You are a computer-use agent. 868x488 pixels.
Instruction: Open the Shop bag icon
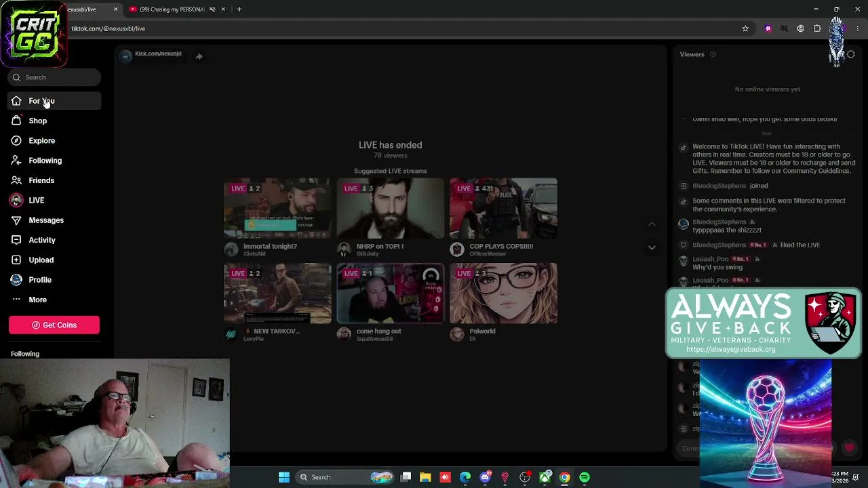(16, 121)
